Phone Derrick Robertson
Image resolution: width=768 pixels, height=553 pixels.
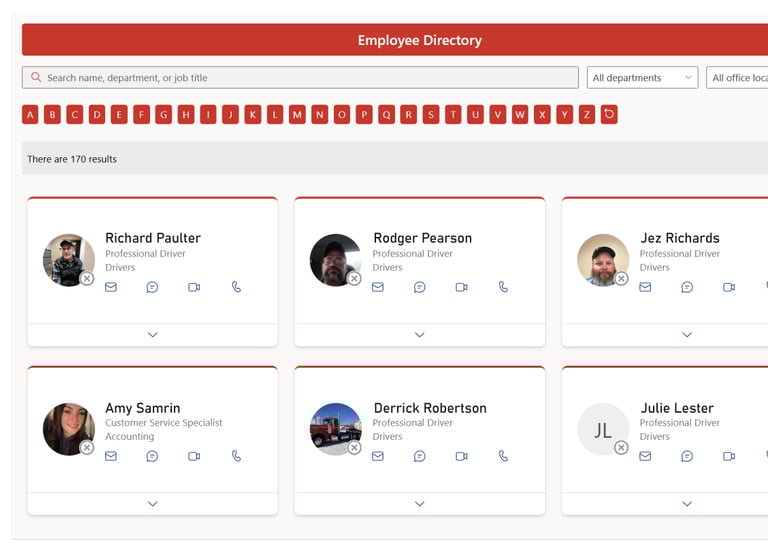[503, 456]
